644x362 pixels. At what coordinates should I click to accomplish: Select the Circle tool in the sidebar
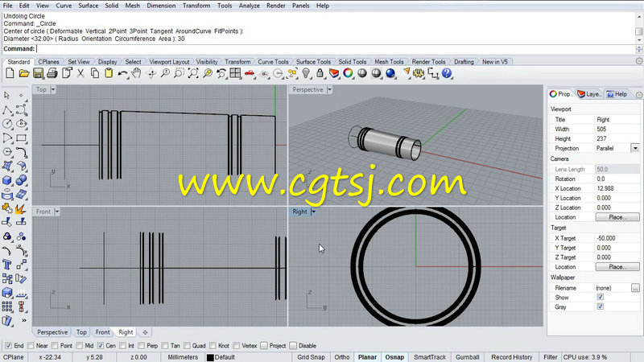point(7,124)
